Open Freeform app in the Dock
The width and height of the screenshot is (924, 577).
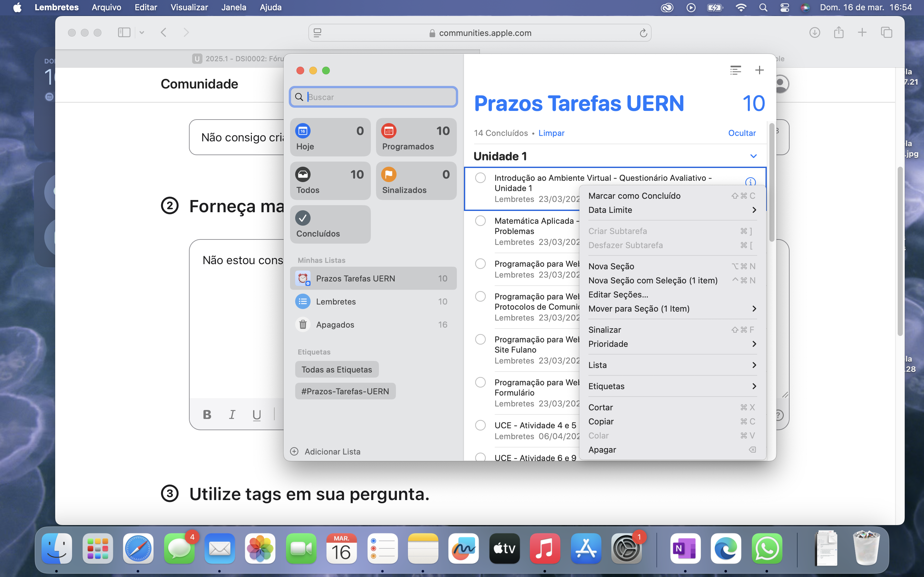pyautogui.click(x=464, y=549)
